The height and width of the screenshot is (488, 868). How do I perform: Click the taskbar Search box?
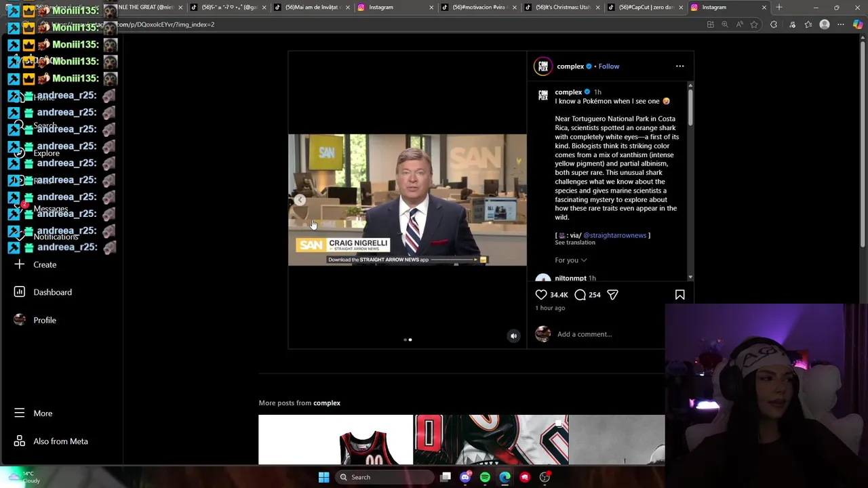384,477
